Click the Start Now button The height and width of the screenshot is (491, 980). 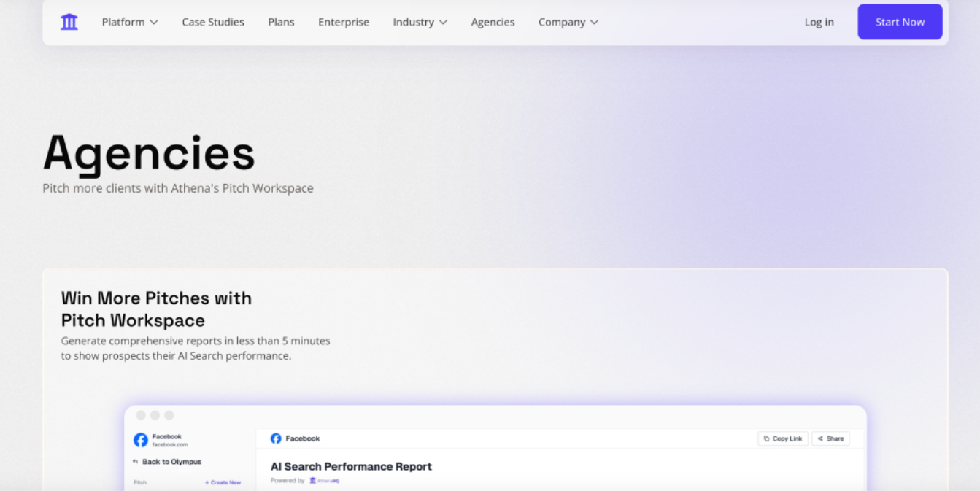900,22
